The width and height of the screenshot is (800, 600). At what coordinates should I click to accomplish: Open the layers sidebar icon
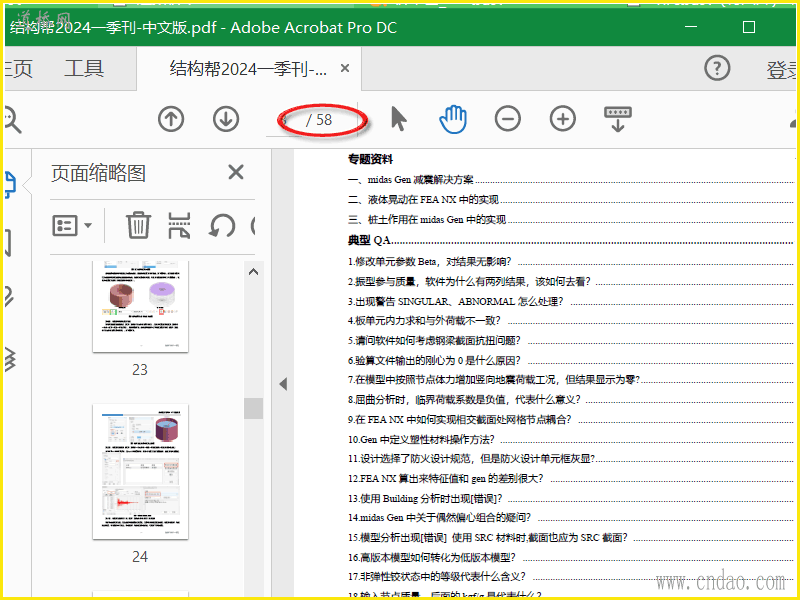(10, 360)
